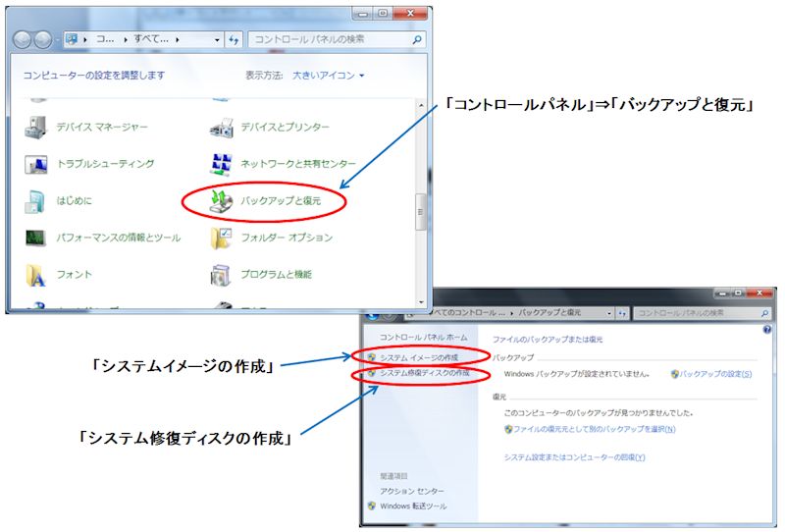
Task: Click the ファイルのバックアップまたは復元 heading
Action: pos(548,340)
